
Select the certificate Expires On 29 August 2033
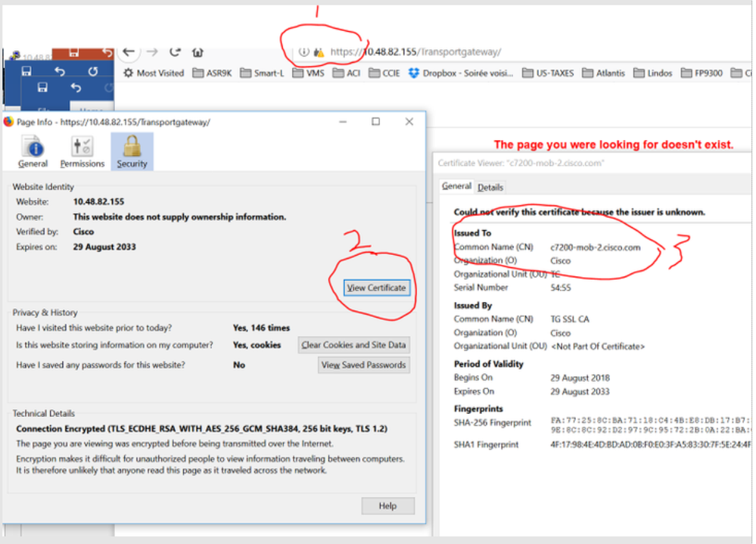pos(580,392)
